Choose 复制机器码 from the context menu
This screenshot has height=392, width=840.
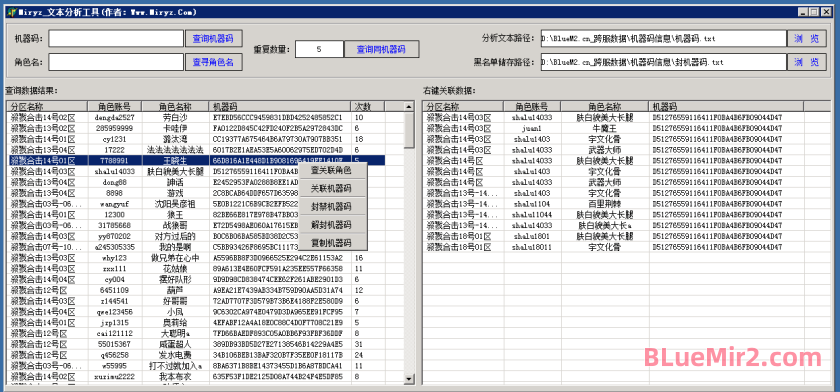331,243
